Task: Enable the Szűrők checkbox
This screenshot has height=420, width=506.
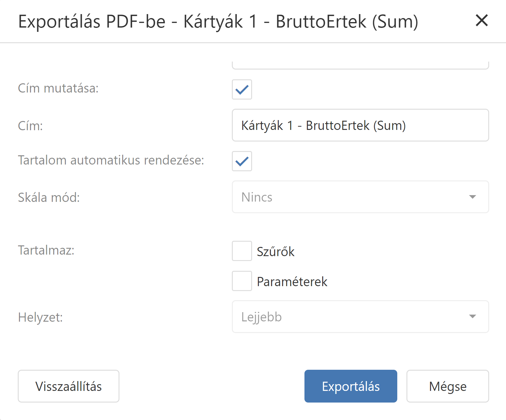Action: pyautogui.click(x=242, y=251)
